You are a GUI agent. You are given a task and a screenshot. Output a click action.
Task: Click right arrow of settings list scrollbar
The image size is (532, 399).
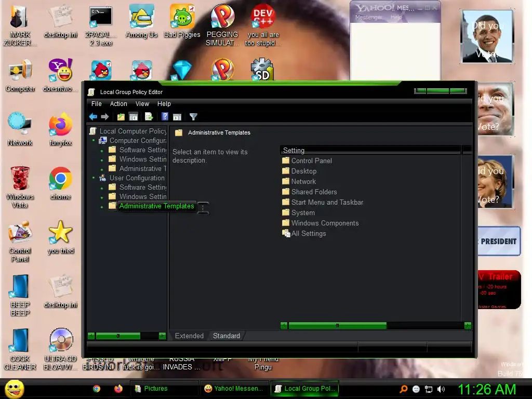[x=468, y=326]
